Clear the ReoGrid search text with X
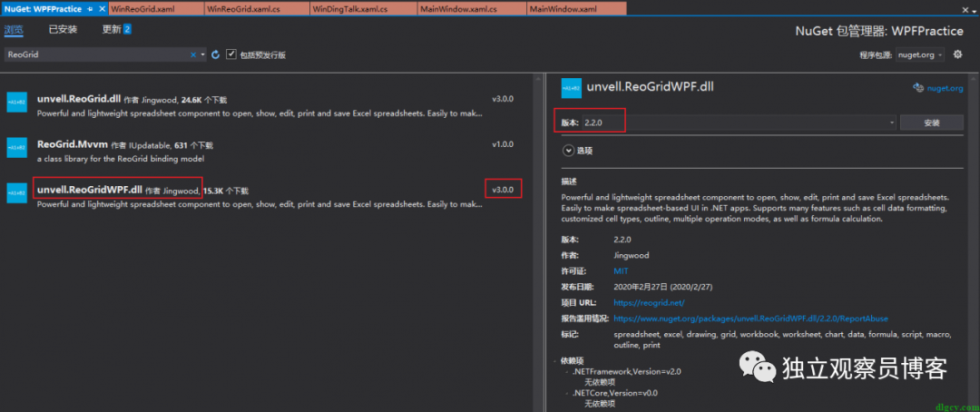The width and height of the screenshot is (980, 412). click(193, 55)
